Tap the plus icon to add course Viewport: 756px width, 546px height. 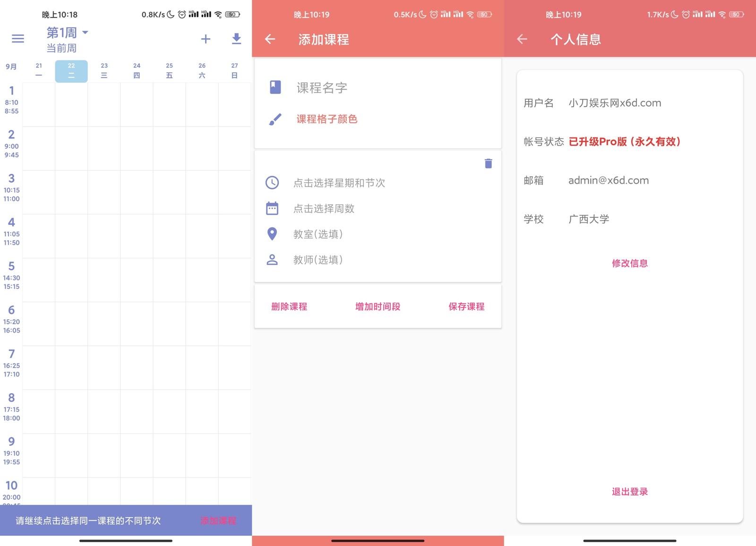point(206,39)
